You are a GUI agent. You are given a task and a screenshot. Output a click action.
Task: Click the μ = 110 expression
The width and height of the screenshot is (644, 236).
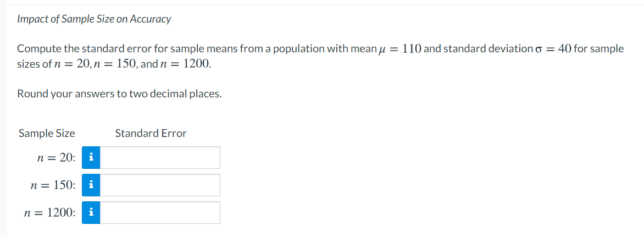(400, 49)
